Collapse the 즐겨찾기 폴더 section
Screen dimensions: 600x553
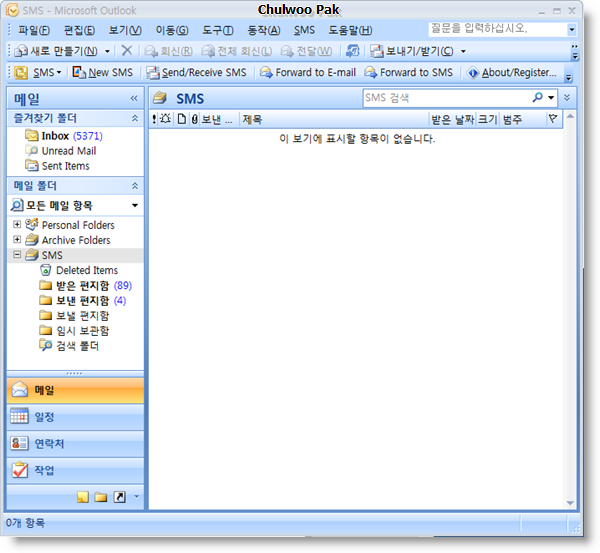pos(135,118)
